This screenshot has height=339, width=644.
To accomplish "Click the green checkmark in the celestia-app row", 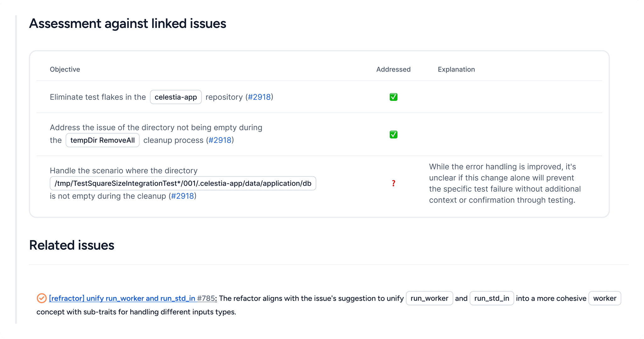I will pyautogui.click(x=393, y=97).
